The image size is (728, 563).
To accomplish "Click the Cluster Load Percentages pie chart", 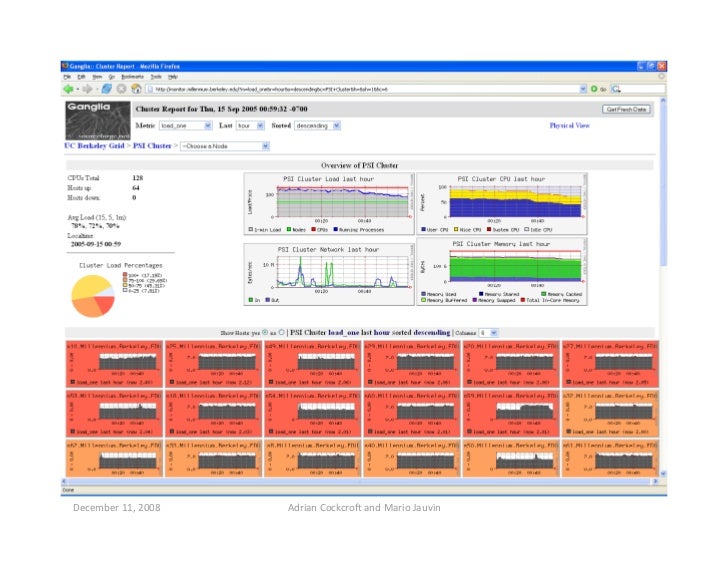I will tap(93, 296).
